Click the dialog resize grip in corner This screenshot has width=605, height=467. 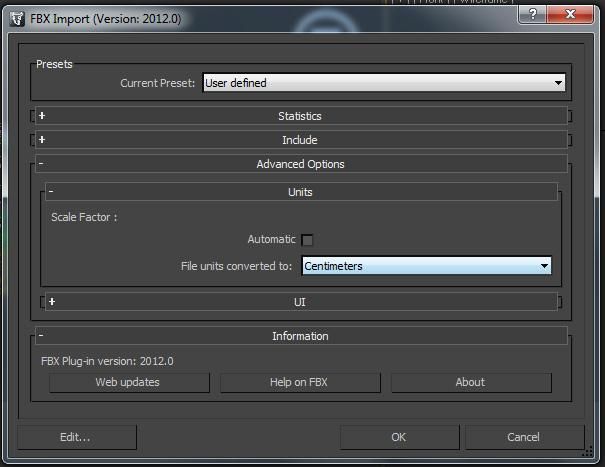[587, 452]
